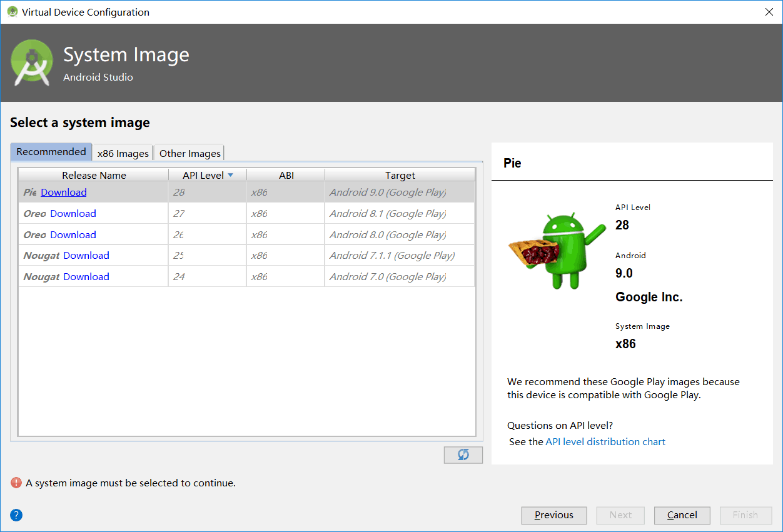Click the Target column header
783x532 pixels.
pos(400,175)
